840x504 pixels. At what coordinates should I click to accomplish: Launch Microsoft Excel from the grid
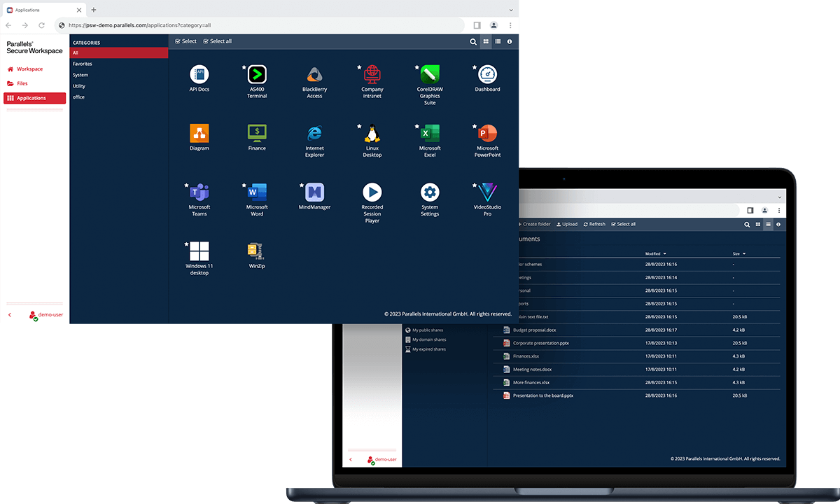(x=430, y=134)
